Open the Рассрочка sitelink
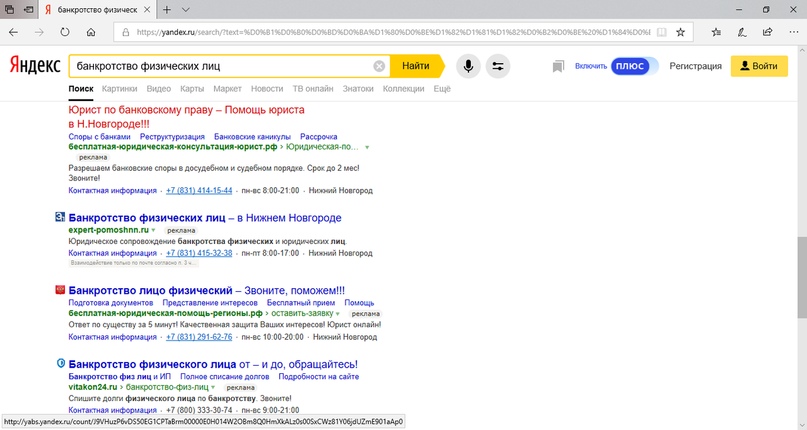Screen dimensions: 807x430 point(319,136)
